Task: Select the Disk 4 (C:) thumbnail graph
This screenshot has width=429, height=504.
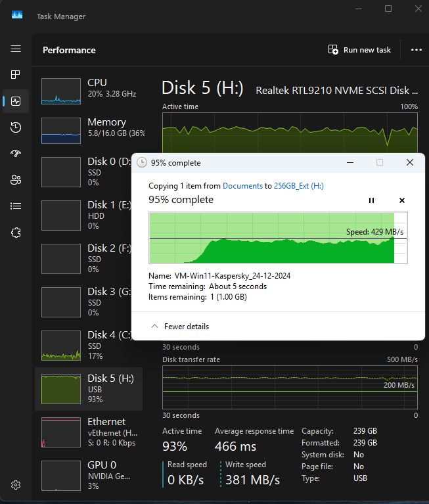Action: [x=61, y=345]
